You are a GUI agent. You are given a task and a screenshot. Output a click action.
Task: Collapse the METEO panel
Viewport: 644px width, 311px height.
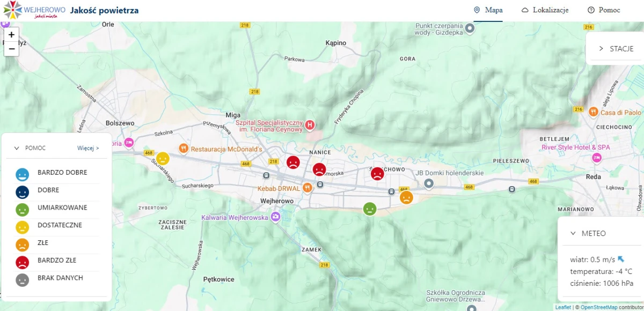[x=573, y=233]
